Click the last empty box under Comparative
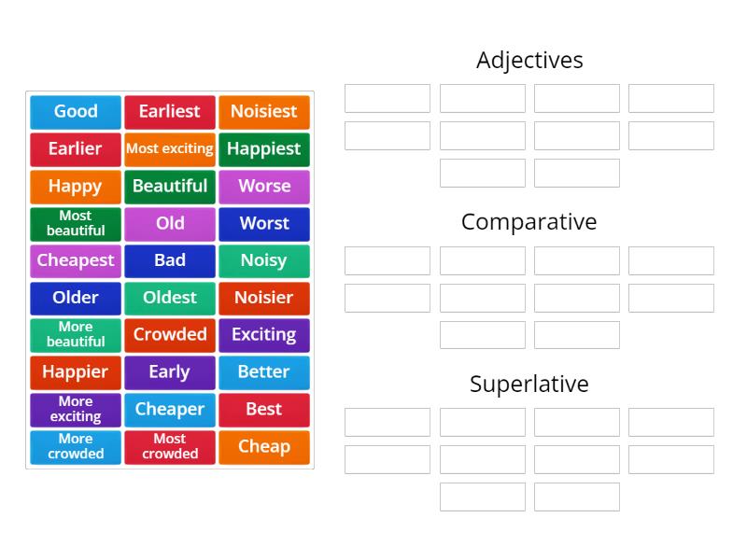Screen dimensions: 747x560 pyautogui.click(x=576, y=334)
